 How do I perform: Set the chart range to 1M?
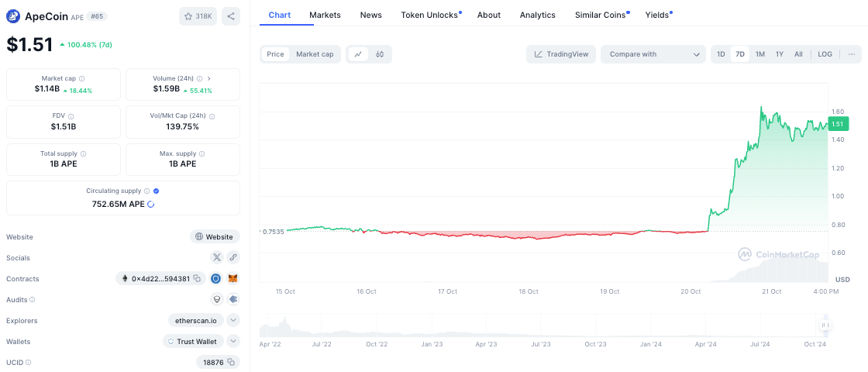click(760, 54)
